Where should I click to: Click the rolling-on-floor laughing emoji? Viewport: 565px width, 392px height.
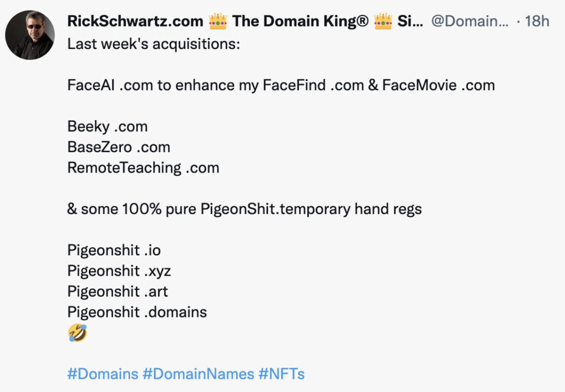pyautogui.click(x=77, y=333)
